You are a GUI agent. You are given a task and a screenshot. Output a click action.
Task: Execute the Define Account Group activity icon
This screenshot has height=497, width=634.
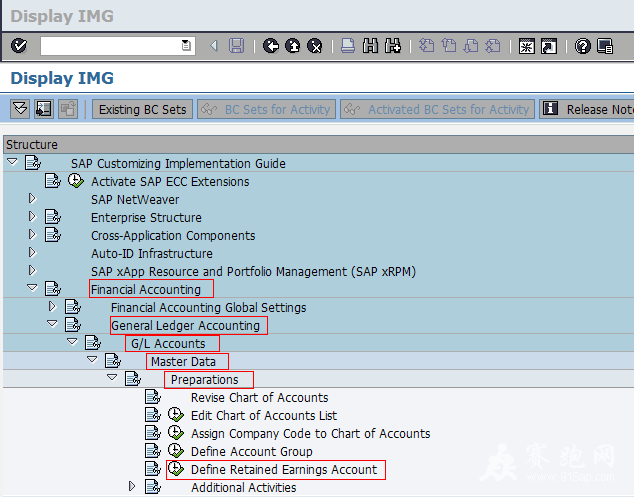pos(176,450)
